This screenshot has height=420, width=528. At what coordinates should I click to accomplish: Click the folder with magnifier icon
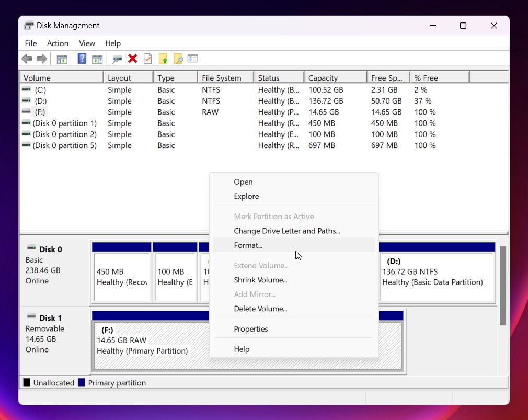click(178, 59)
